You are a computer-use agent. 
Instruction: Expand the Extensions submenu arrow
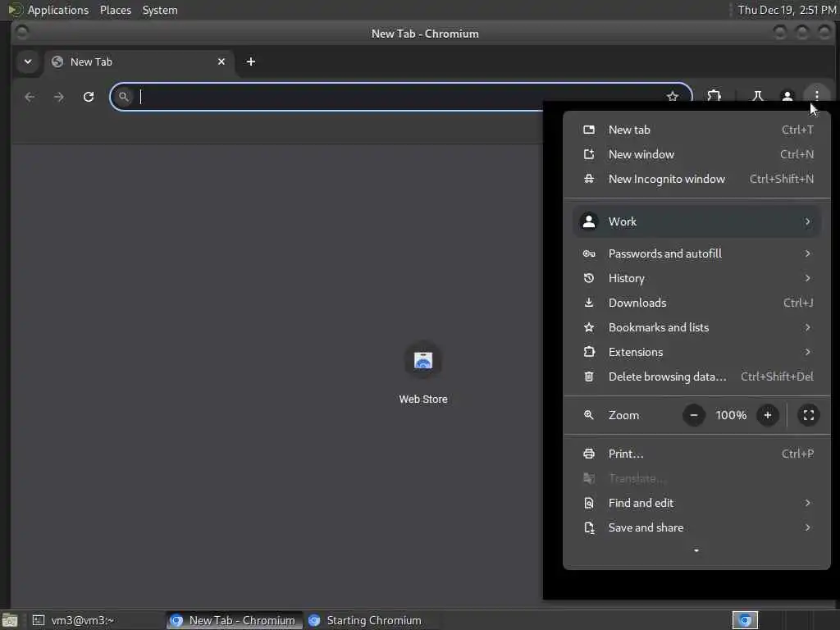coord(807,352)
